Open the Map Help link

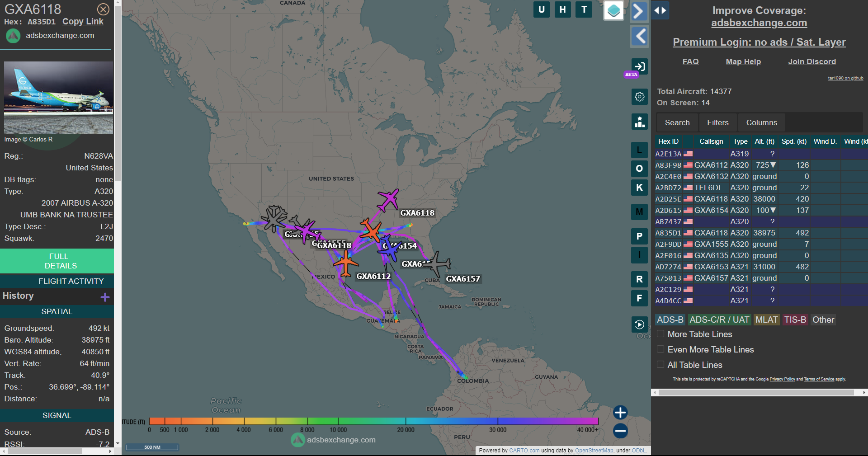743,61
